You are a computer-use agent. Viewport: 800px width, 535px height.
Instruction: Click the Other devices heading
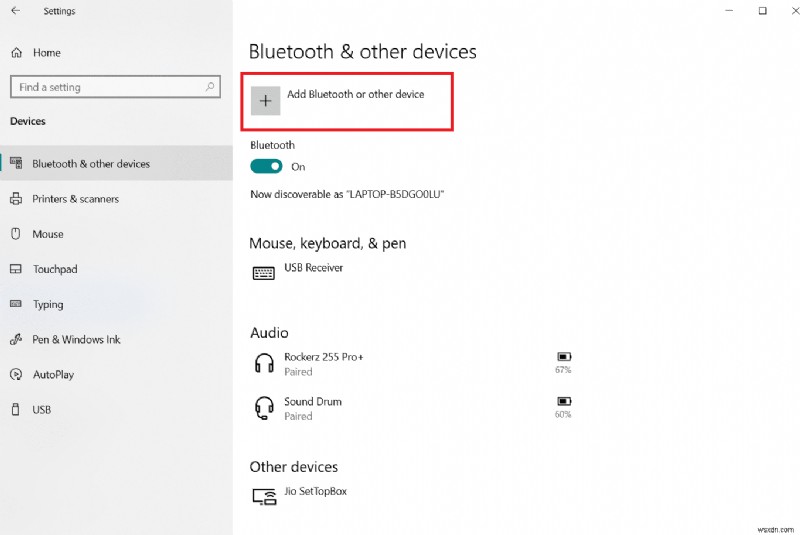click(x=294, y=467)
